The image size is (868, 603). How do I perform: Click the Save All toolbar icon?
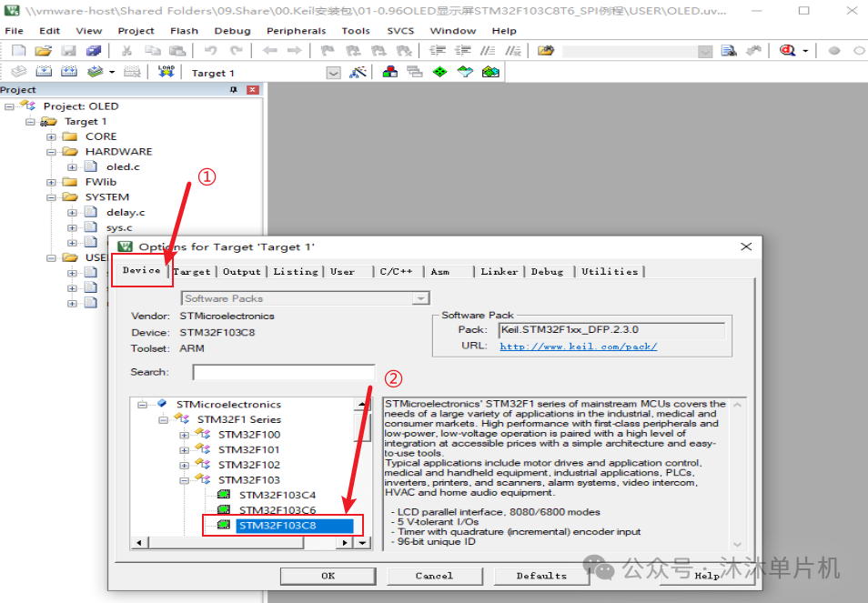[94, 51]
